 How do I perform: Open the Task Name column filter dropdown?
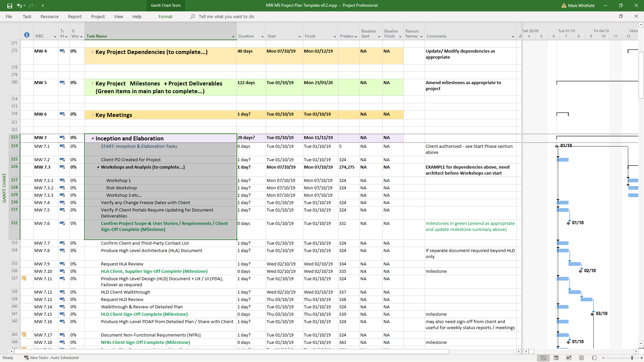click(x=233, y=37)
